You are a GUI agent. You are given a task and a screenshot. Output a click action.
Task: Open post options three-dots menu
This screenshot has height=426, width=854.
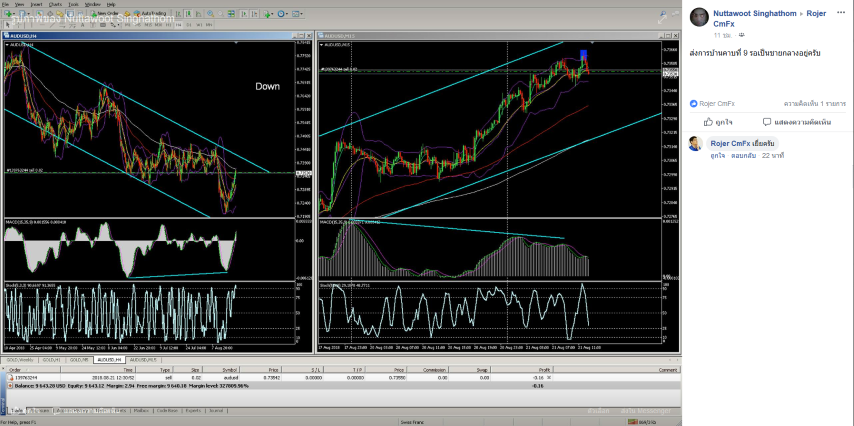pyautogui.click(x=841, y=12)
